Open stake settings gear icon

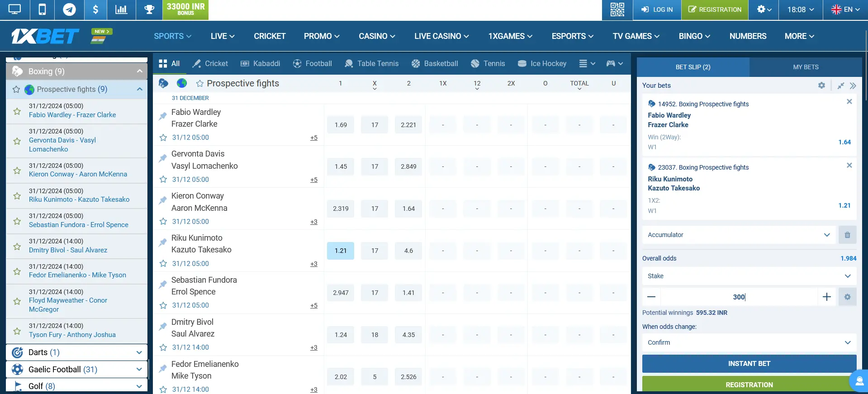847,297
